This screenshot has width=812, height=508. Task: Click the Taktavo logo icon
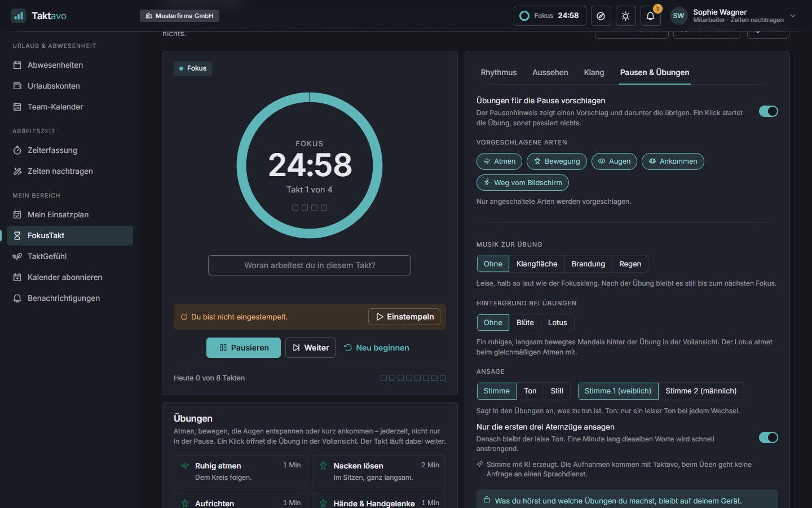[19, 16]
